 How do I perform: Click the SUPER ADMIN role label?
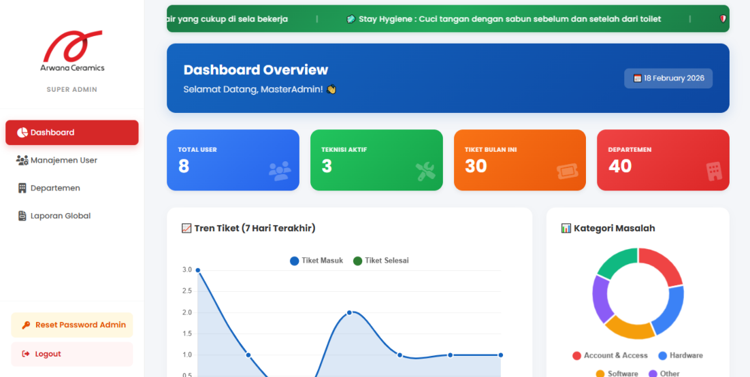coord(72,89)
